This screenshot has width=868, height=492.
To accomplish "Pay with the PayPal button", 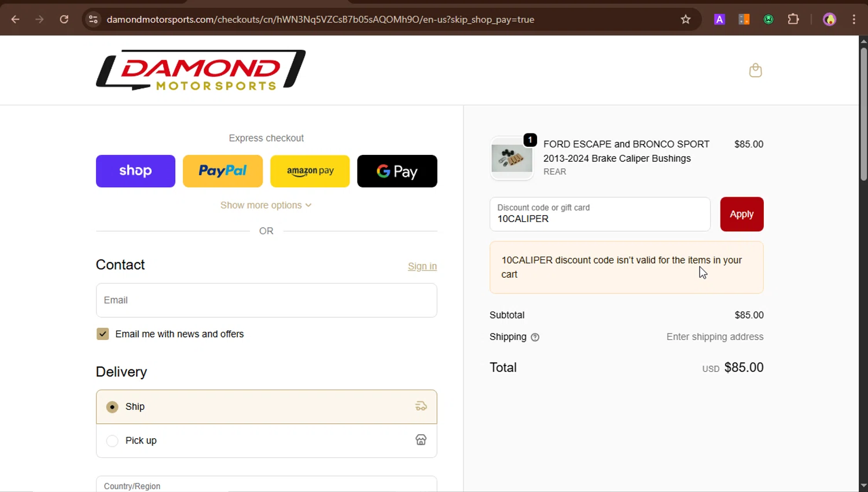I will (223, 171).
